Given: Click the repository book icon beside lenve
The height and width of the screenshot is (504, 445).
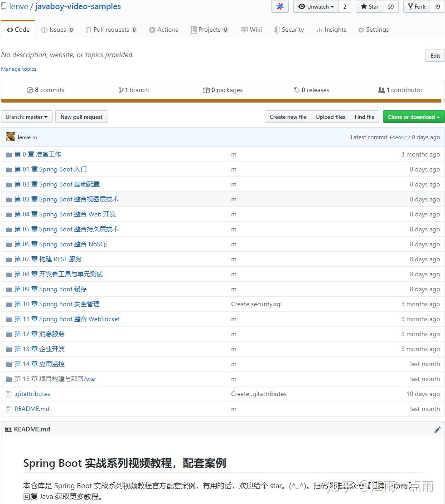Looking at the screenshot, I should [x=5, y=6].
